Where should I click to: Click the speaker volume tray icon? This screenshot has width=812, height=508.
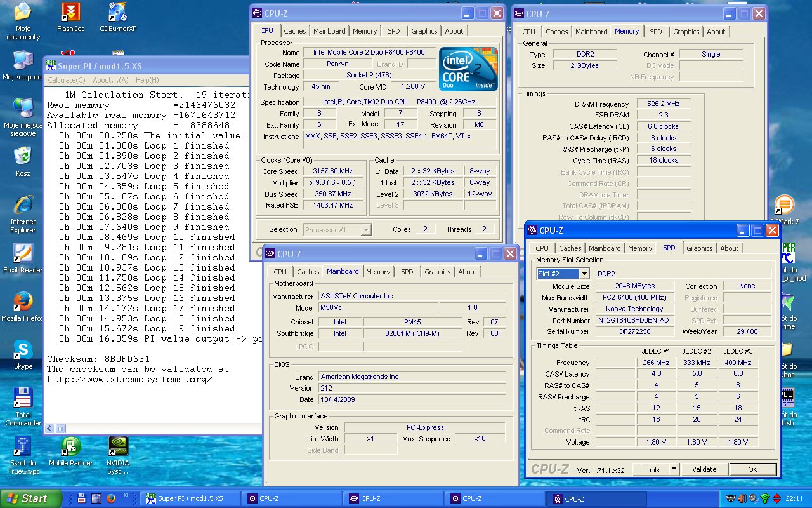(x=752, y=498)
